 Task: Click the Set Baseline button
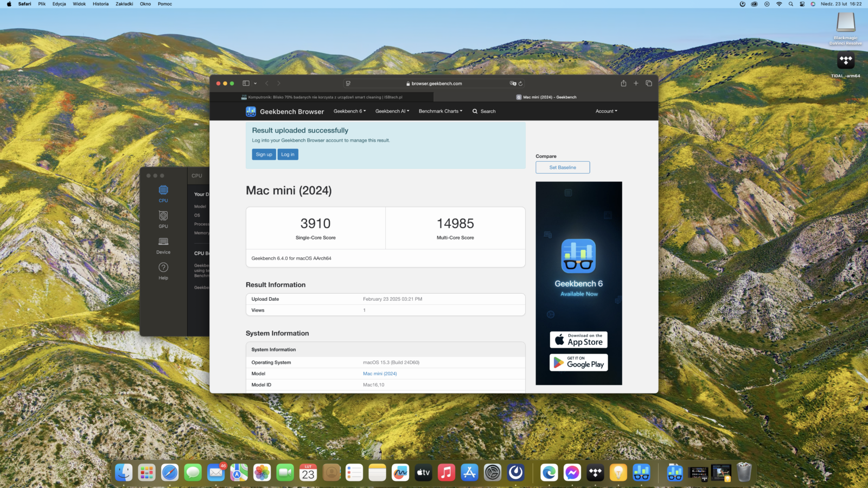pos(563,168)
